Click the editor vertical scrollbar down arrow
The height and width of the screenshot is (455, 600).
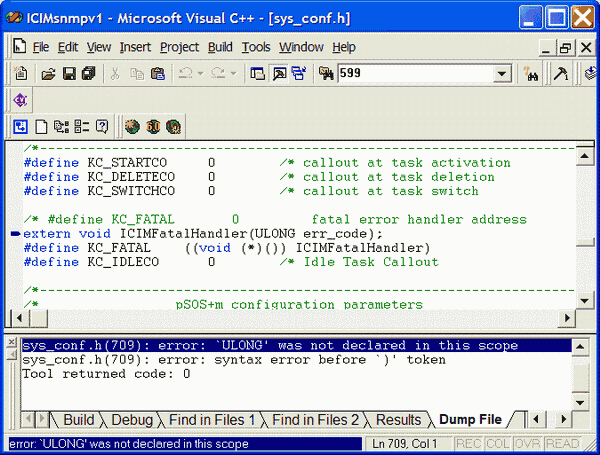tap(584, 300)
